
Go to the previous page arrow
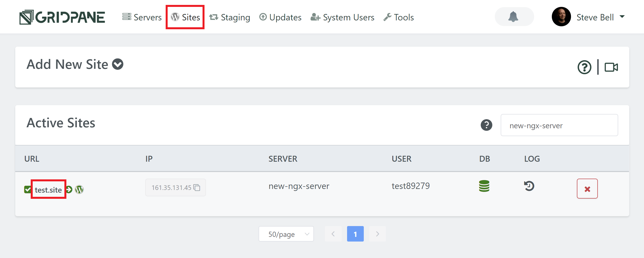point(333,234)
